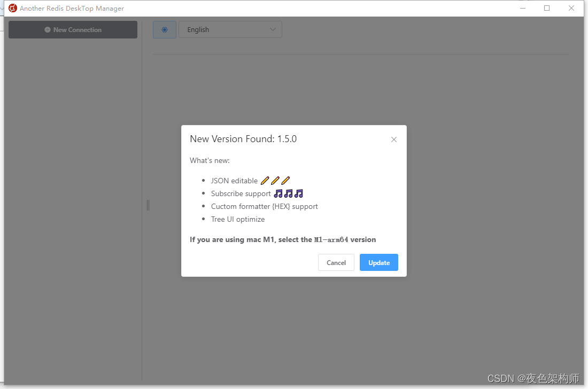Maximize the Redis Desktop Manager window
This screenshot has width=588, height=389.
[x=547, y=8]
